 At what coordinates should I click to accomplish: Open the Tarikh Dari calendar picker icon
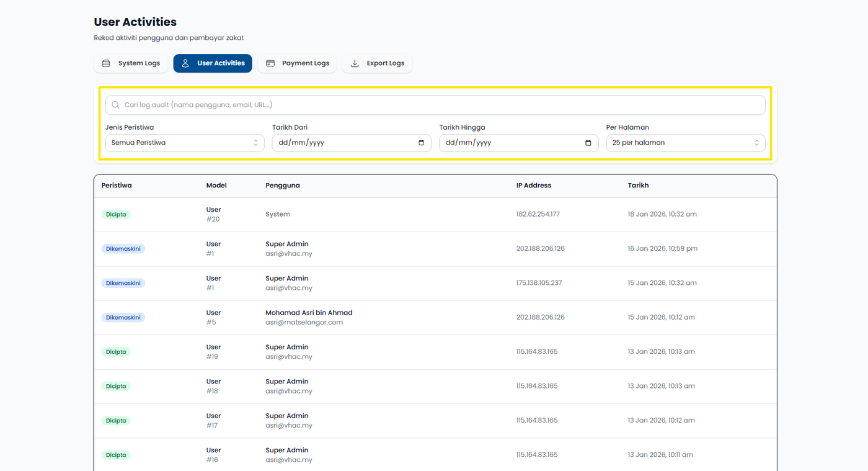[422, 143]
